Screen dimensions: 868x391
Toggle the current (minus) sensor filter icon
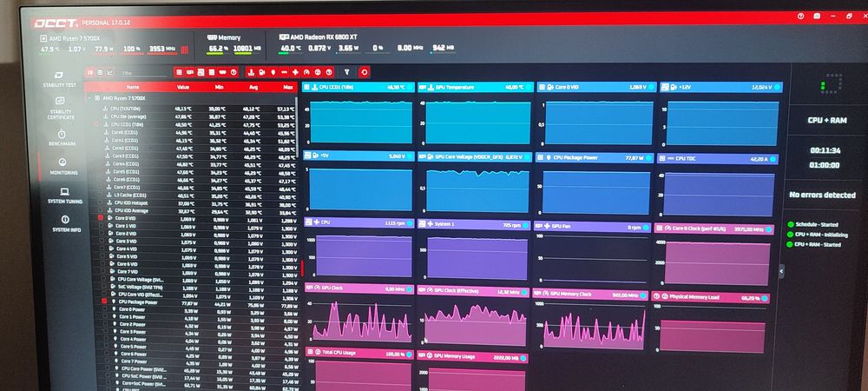(x=284, y=72)
